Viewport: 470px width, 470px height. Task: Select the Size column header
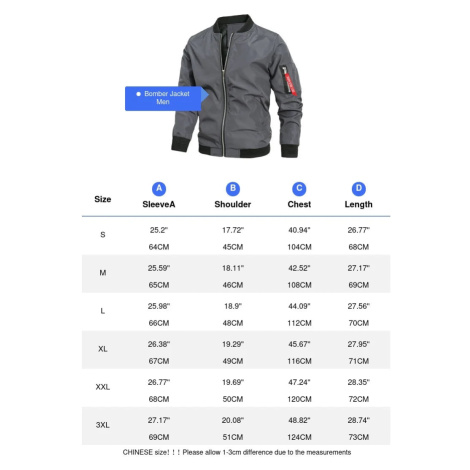click(x=103, y=199)
